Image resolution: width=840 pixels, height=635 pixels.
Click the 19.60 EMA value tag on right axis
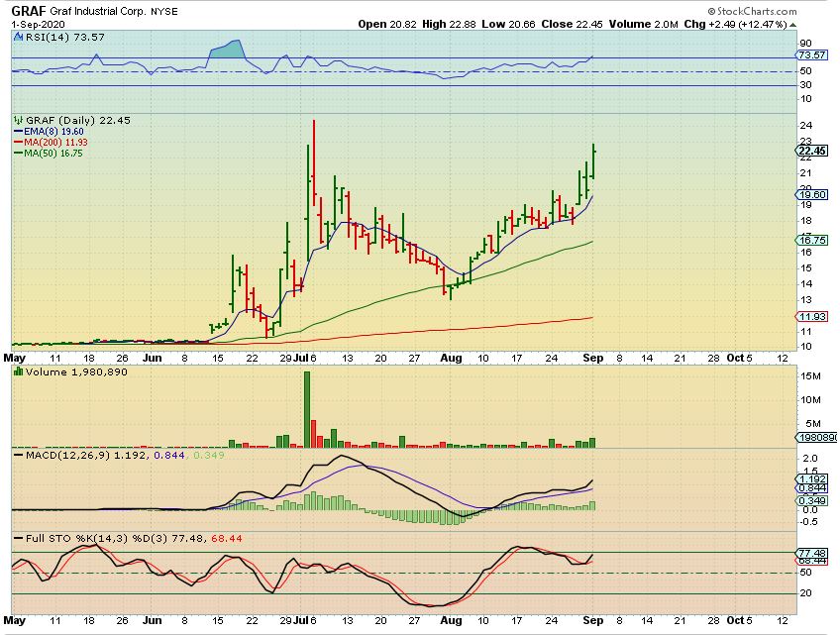point(811,195)
